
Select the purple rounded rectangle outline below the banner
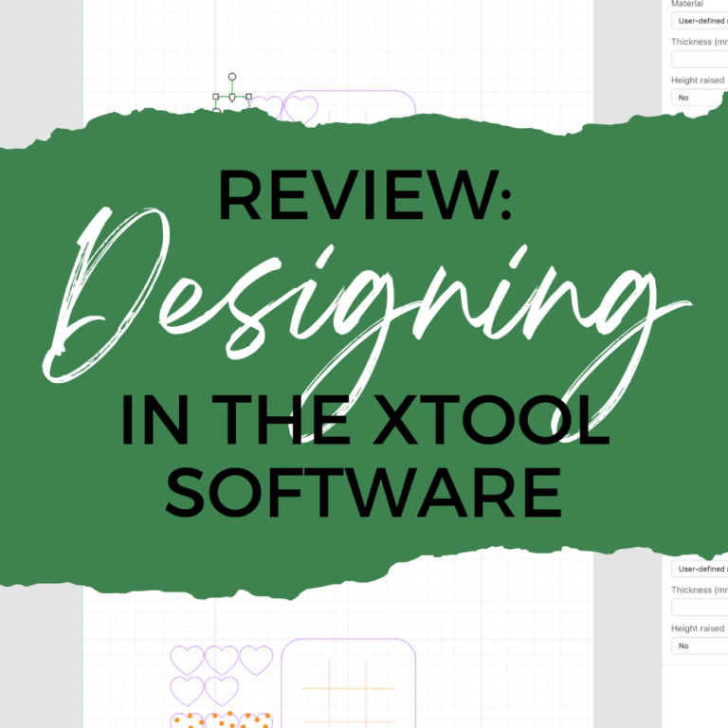coord(348,683)
